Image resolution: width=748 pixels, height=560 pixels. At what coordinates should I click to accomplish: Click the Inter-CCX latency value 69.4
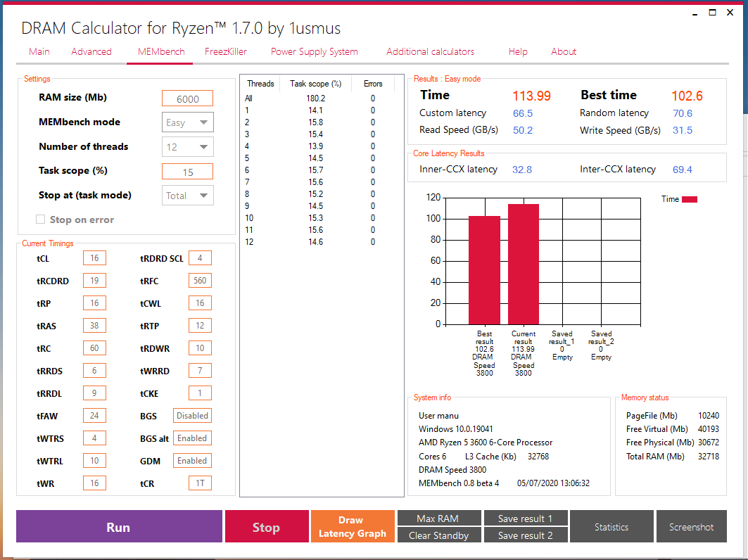pyautogui.click(x=682, y=170)
